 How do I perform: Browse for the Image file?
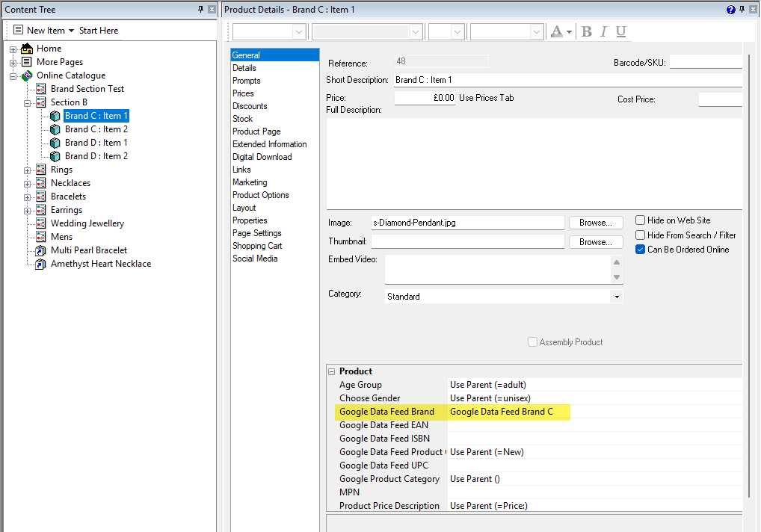595,223
